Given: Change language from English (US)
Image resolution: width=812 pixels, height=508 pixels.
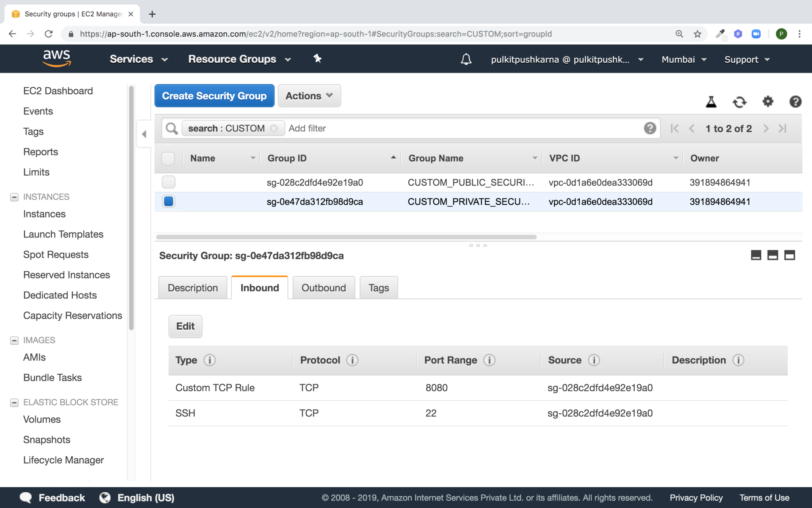Looking at the screenshot, I should (x=137, y=497).
